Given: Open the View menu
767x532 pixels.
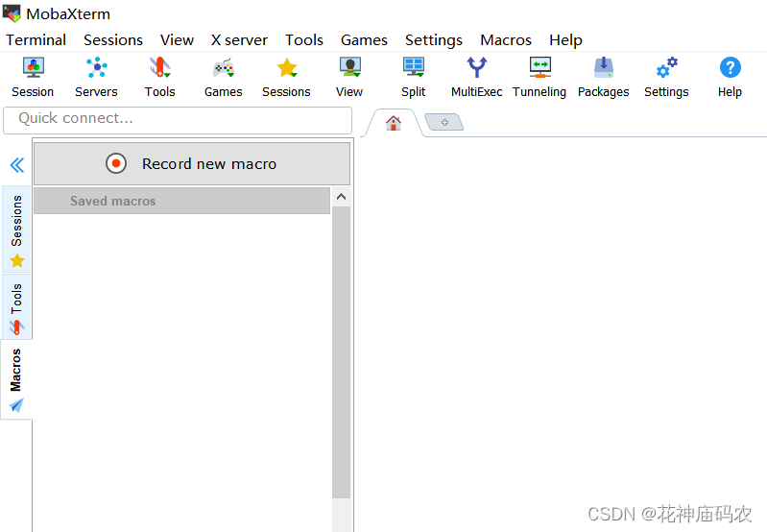Looking at the screenshot, I should click(x=177, y=39).
